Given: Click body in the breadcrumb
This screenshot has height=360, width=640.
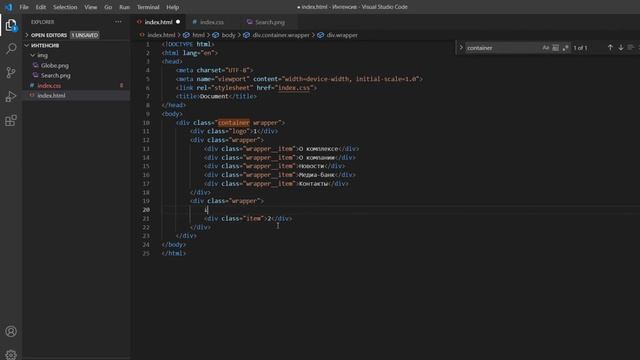Looking at the screenshot, I should click(229, 35).
